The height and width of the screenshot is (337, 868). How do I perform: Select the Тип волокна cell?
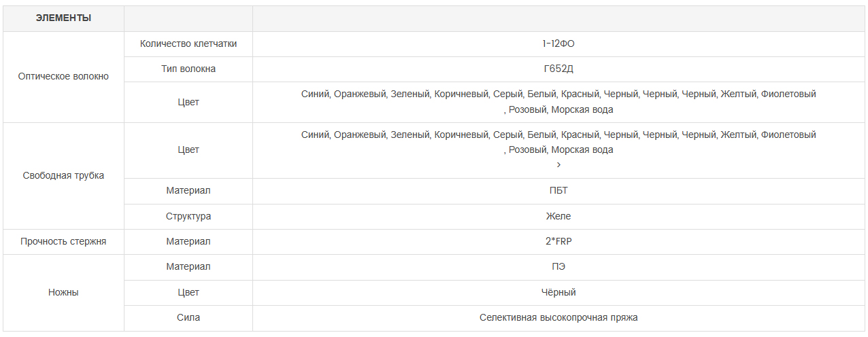(x=188, y=69)
